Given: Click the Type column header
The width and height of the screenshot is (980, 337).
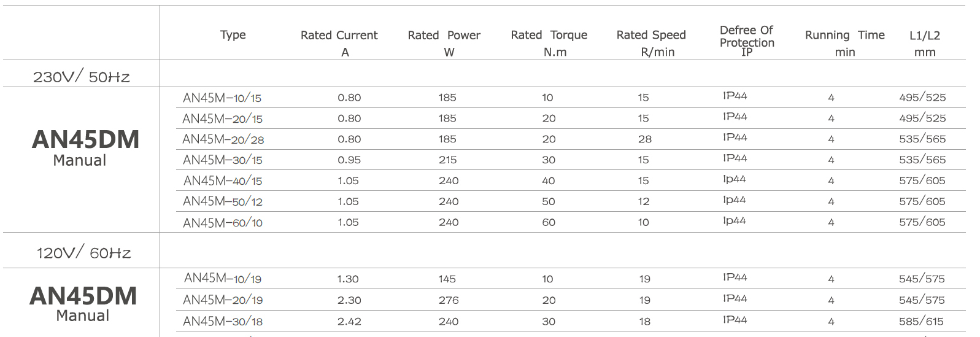Looking at the screenshot, I should point(233,35).
